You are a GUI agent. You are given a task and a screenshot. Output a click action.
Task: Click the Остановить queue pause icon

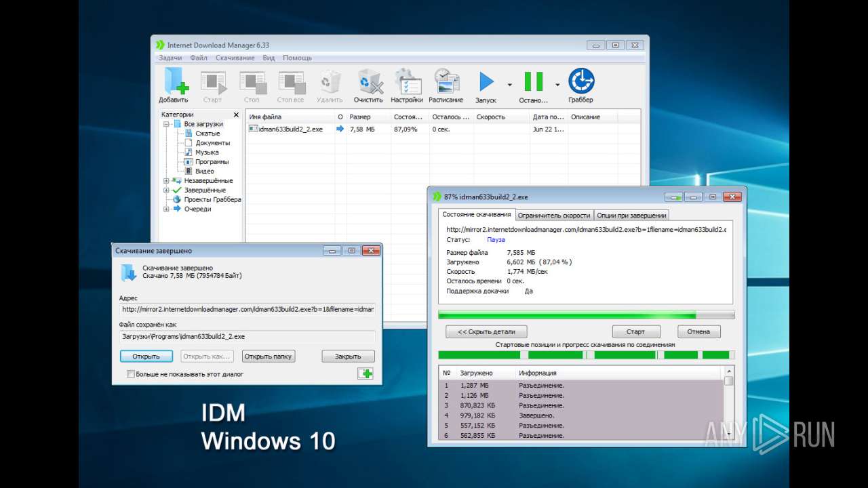533,81
